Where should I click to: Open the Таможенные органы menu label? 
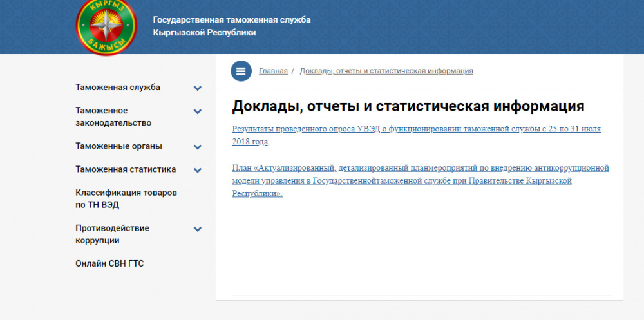pyautogui.click(x=118, y=146)
